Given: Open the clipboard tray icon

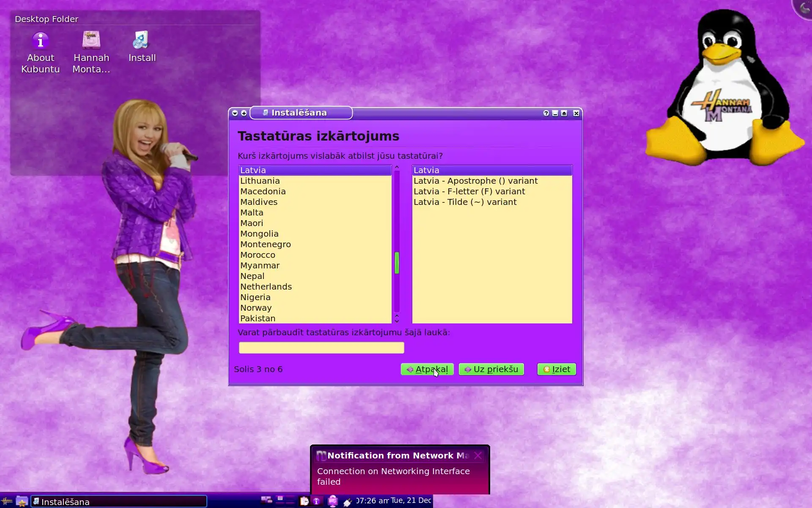Looking at the screenshot, I should point(304,502).
